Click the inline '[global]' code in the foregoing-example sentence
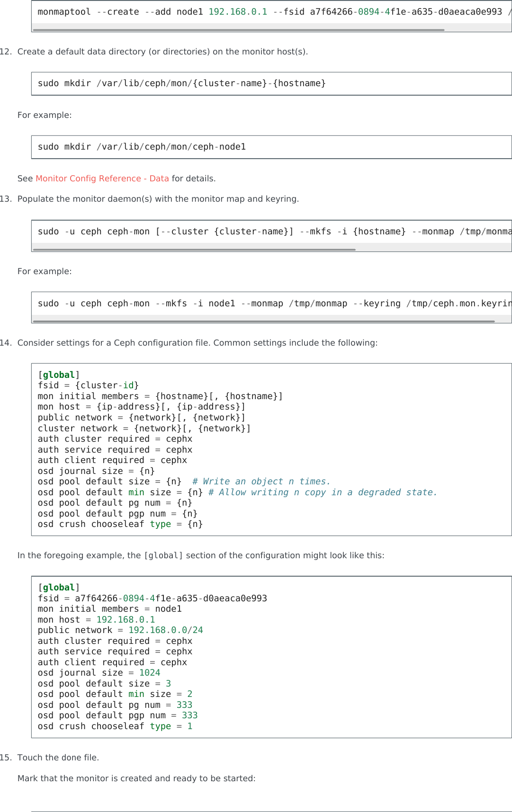Screen dimensions: 512x812 (163, 555)
